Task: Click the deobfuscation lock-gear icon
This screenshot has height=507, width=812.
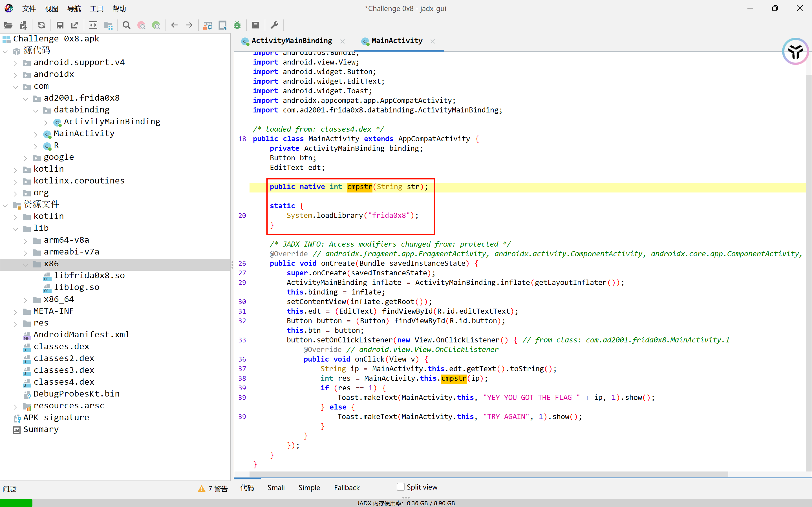Action: (208, 25)
